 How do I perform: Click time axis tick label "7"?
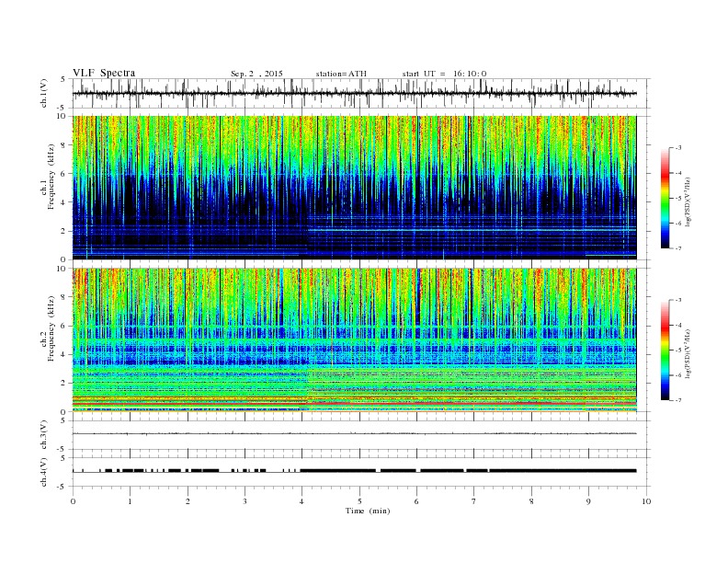pos(474,501)
